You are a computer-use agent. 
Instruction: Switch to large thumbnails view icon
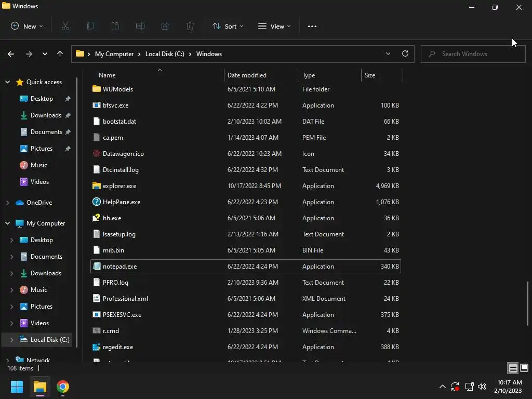click(x=524, y=368)
